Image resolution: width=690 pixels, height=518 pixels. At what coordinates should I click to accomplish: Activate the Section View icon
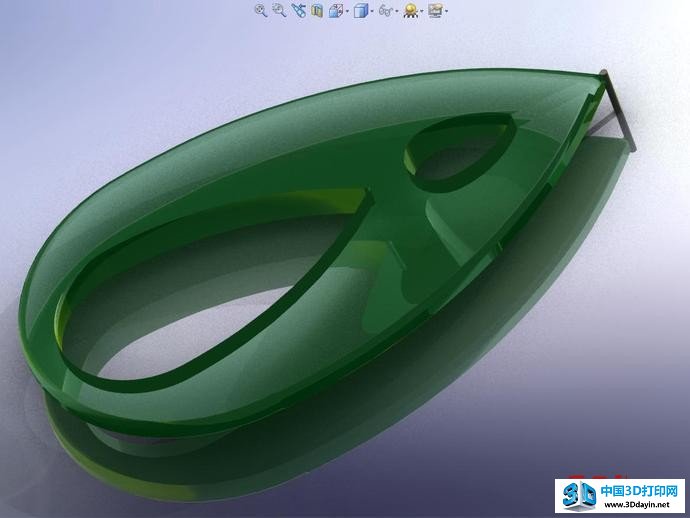317,10
